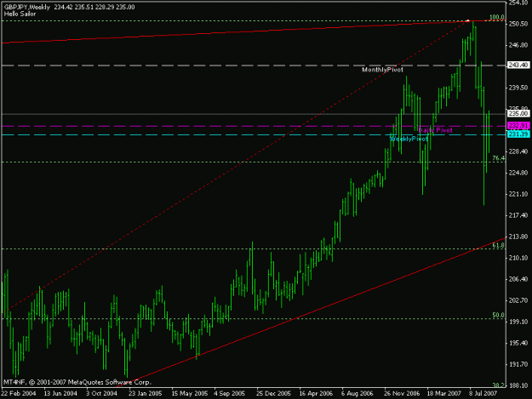
Task: Click the 217.40 price scale value
Action: pos(518,215)
